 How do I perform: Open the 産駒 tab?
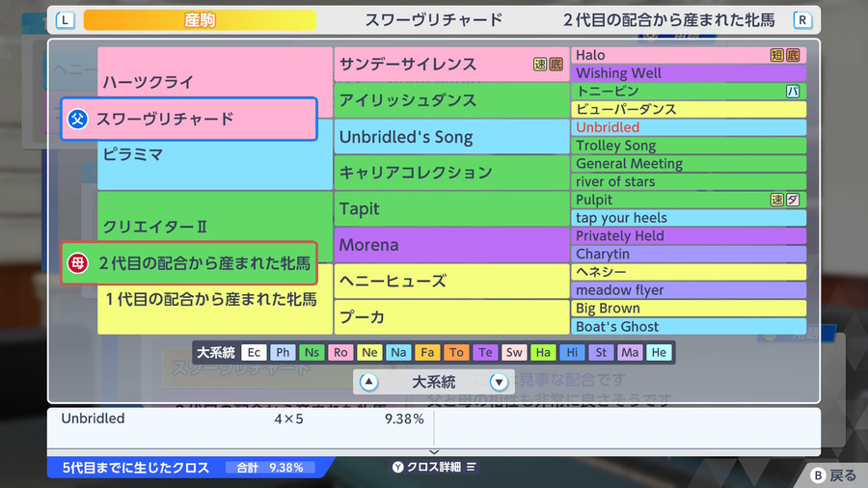point(200,20)
